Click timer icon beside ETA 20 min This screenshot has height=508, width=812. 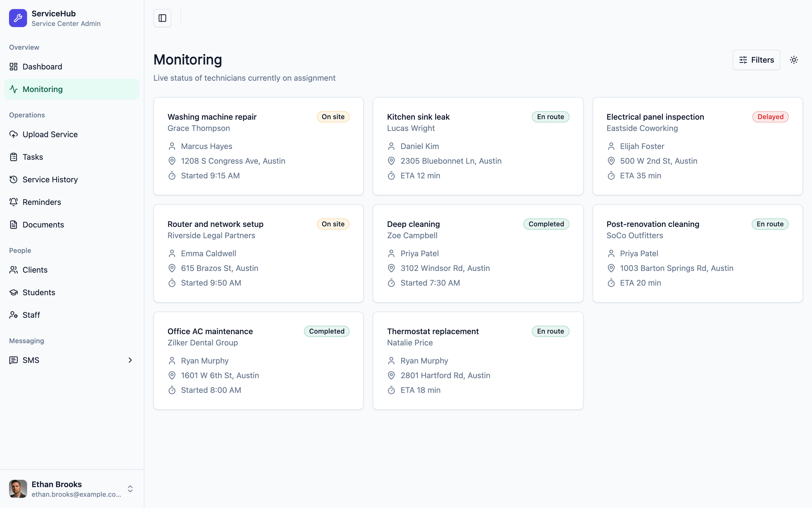611,283
